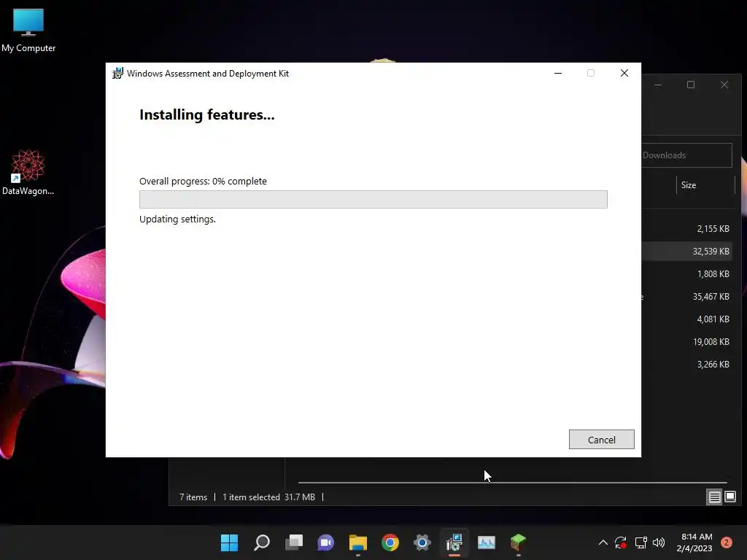Open network status tray icon

[640, 542]
